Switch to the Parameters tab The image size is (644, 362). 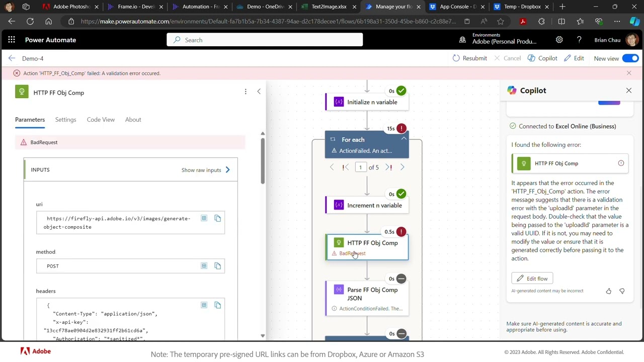(x=30, y=120)
